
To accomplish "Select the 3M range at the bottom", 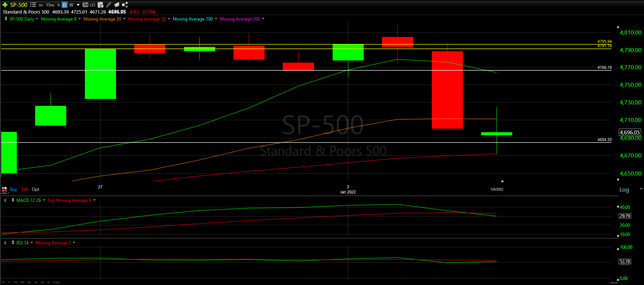I will [29, 282].
